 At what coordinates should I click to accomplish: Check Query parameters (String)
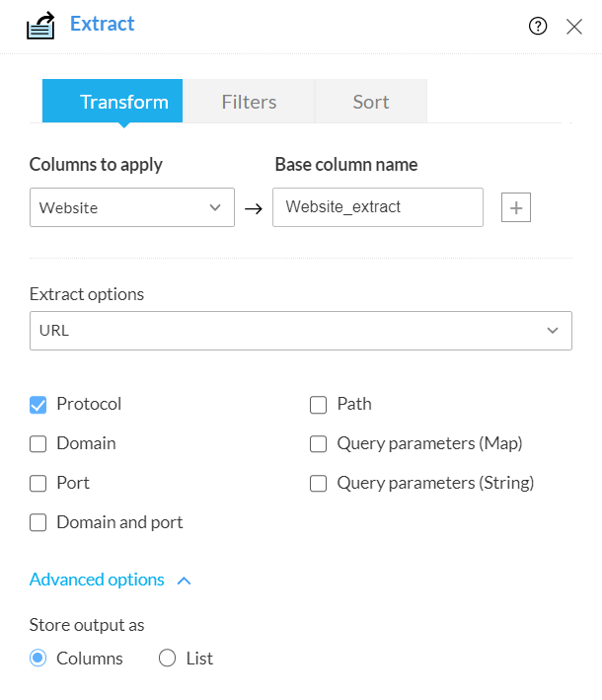pos(318,483)
